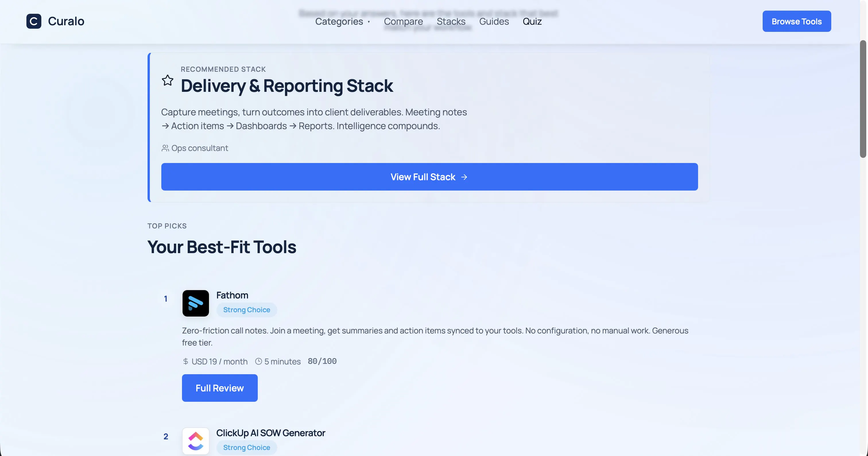868x456 pixels.
Task: Expand the Categories dropdown menu
Action: point(343,22)
